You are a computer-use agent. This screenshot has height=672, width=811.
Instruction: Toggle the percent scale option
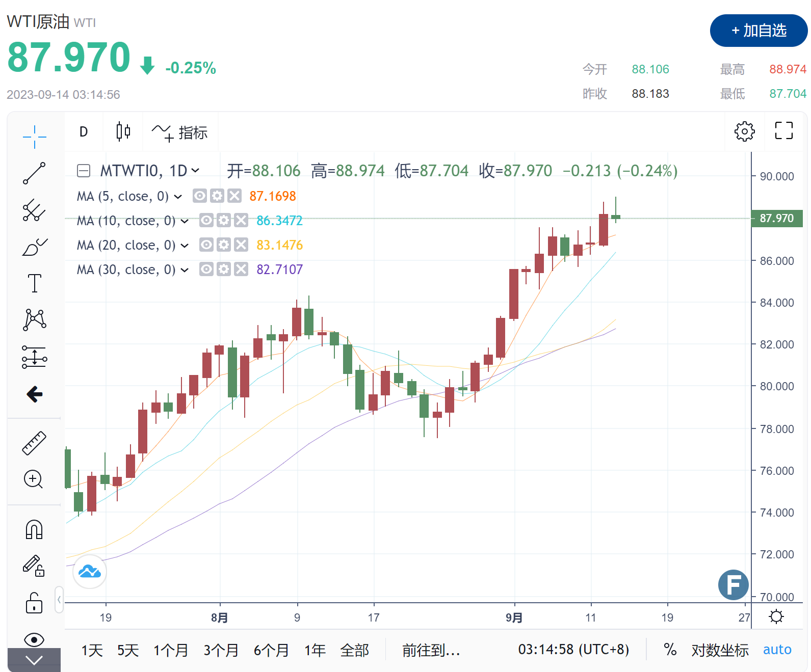pyautogui.click(x=670, y=650)
